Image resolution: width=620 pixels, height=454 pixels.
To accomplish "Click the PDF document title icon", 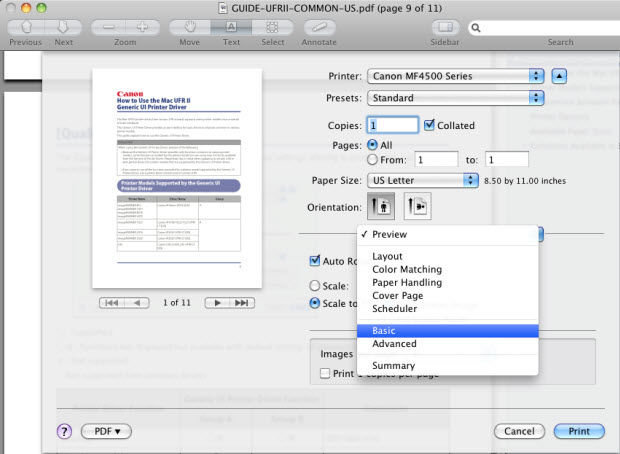I will click(x=223, y=8).
